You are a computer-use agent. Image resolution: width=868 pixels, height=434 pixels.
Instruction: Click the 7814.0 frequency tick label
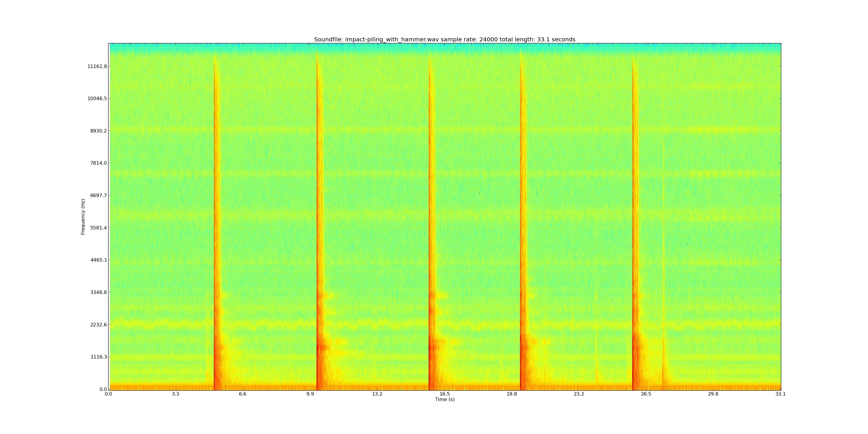(x=98, y=163)
